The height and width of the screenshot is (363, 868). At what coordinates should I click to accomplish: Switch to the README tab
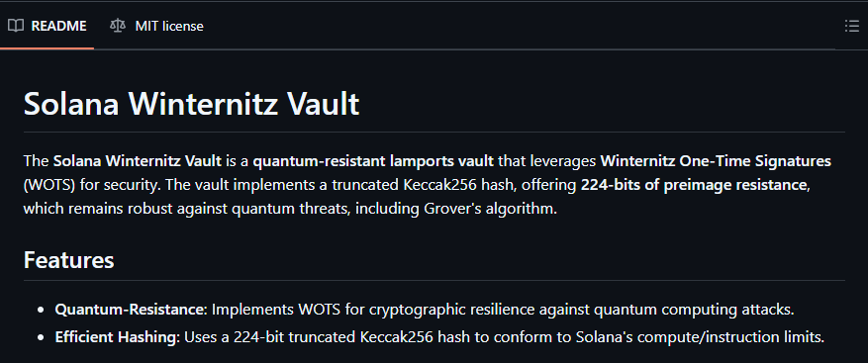[x=48, y=26]
